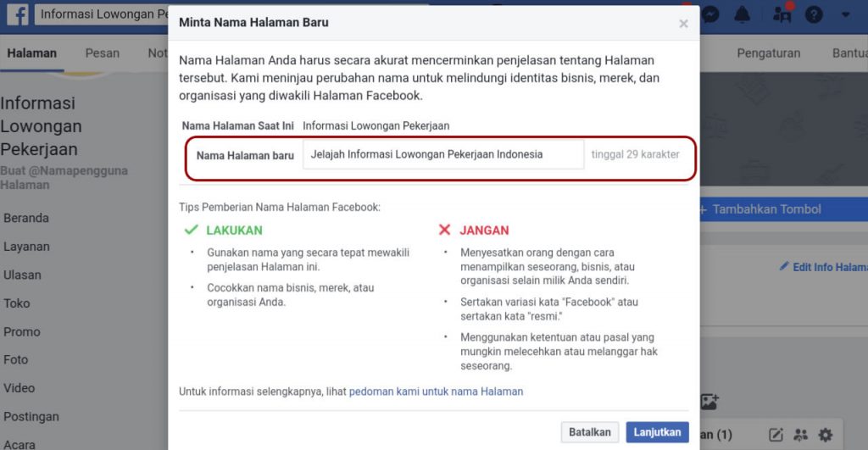The image size is (868, 450).
Task: Close the Minta Nama Halaman Baru dialog
Action: [684, 24]
